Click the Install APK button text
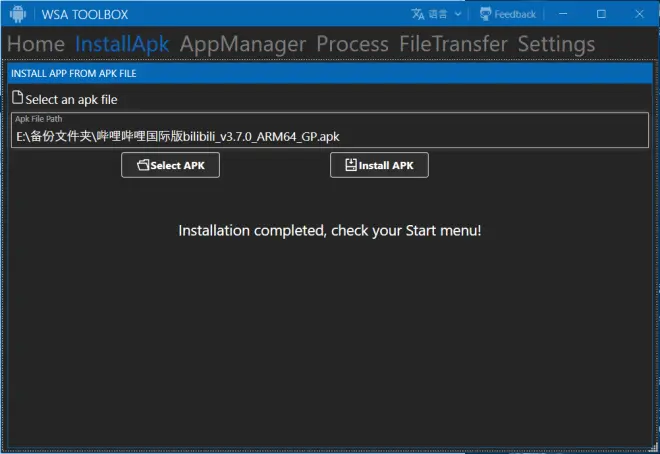This screenshot has height=454, width=660. click(x=386, y=165)
